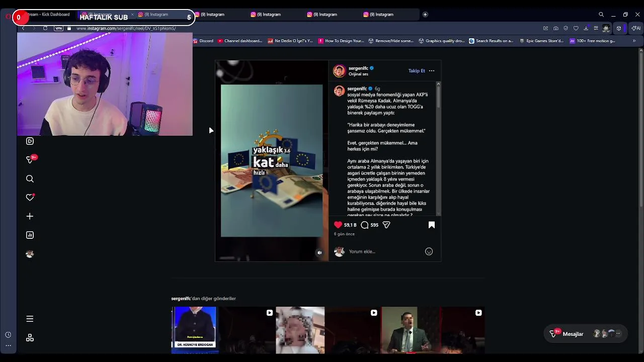This screenshot has height=362, width=644.
Task: Search open tabs with the title-bar magnifier
Action: [x=601, y=15]
